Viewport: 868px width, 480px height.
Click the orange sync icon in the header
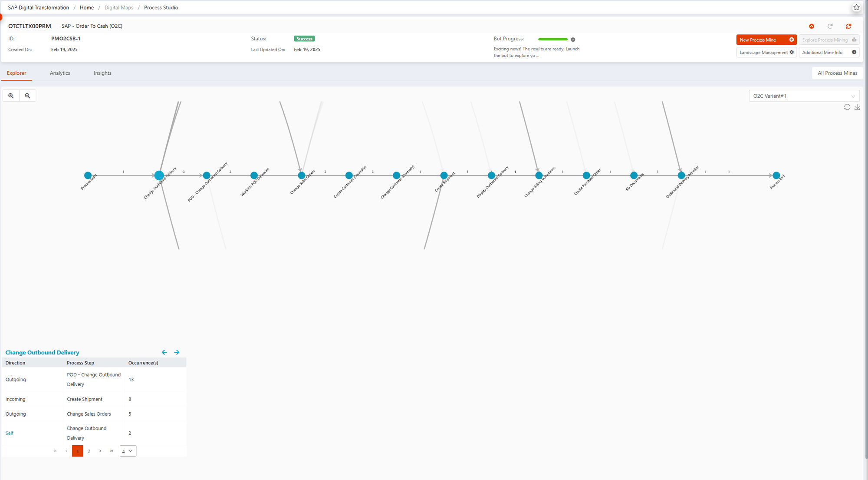[848, 26]
